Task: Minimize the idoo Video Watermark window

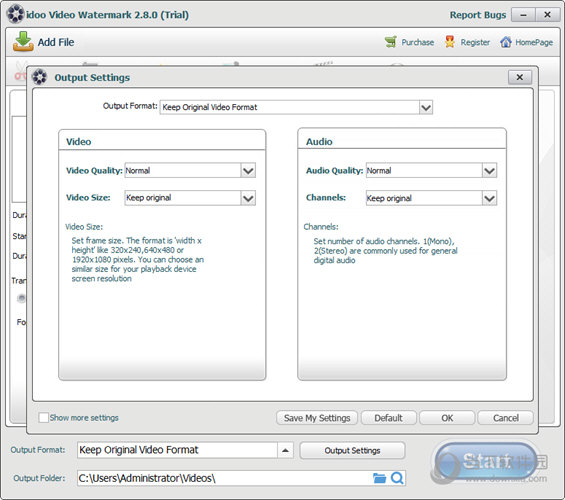Action: click(523, 15)
